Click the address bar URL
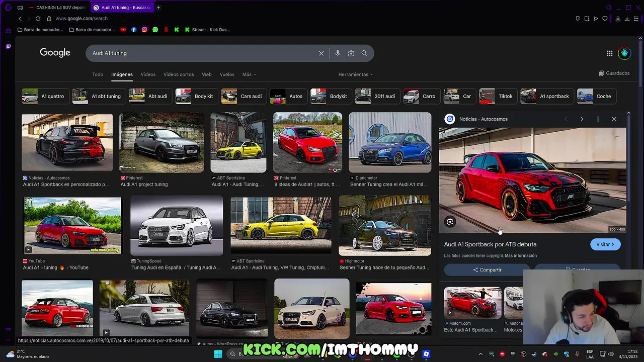This screenshot has width=644, height=362. (82, 19)
